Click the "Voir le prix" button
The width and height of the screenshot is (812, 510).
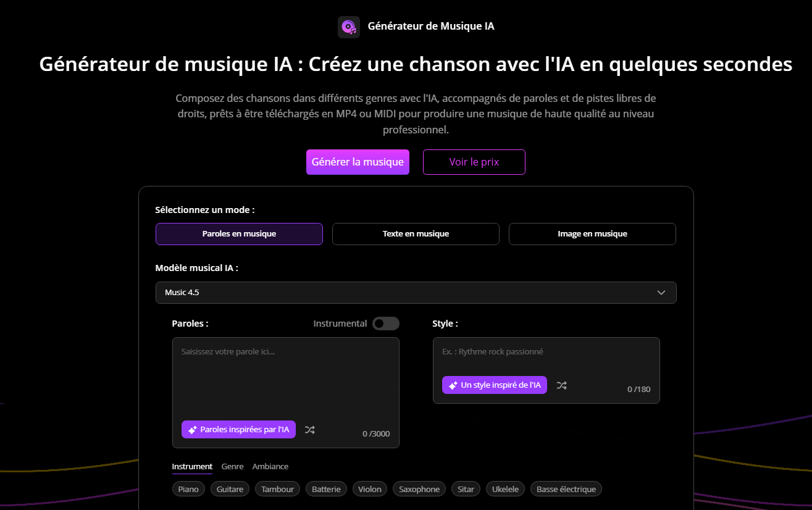click(474, 162)
